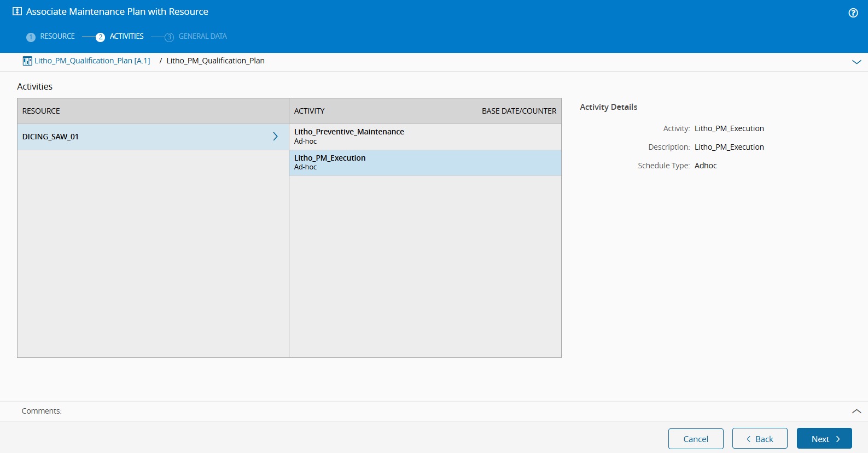Screen dimensions: 868x453
Task: Switch to the ACTIVITIES step tab
Action: pyautogui.click(x=126, y=36)
